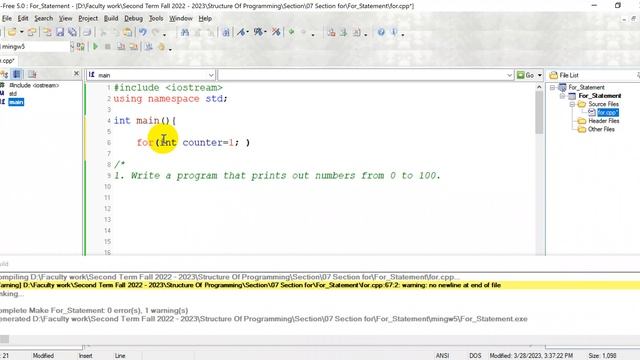Click the blue info icon
Viewport: 640px width, 360px height.
pos(394,32)
